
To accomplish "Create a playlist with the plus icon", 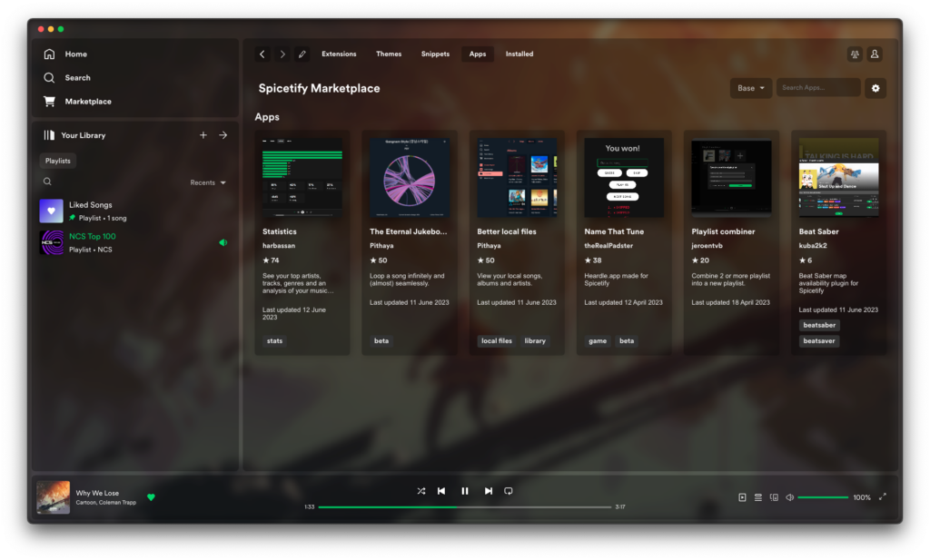I will [203, 135].
